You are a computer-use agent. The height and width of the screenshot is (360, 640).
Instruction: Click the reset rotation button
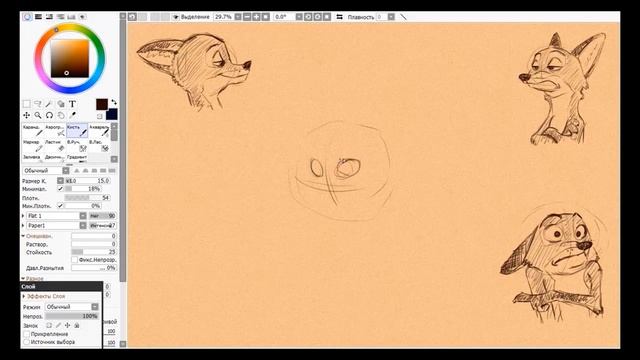click(x=327, y=17)
